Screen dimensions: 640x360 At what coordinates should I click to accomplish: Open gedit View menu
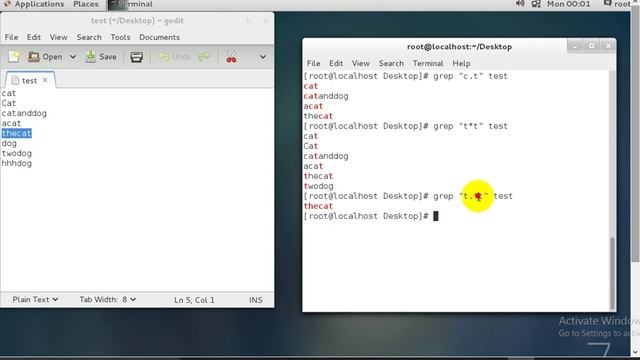click(x=58, y=37)
